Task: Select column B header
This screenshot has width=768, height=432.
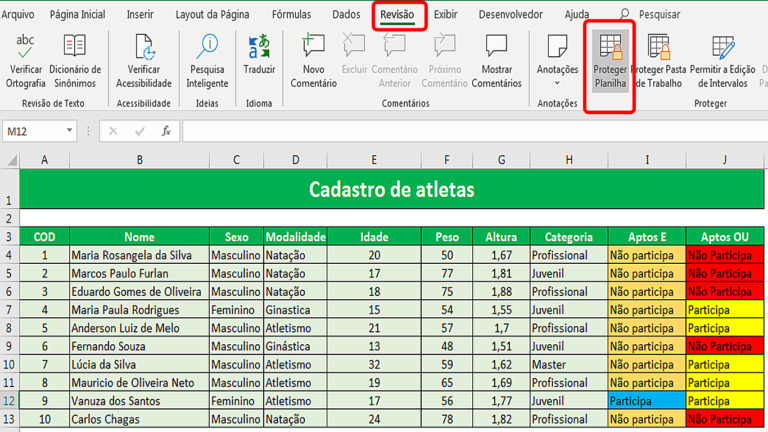Action: [140, 160]
